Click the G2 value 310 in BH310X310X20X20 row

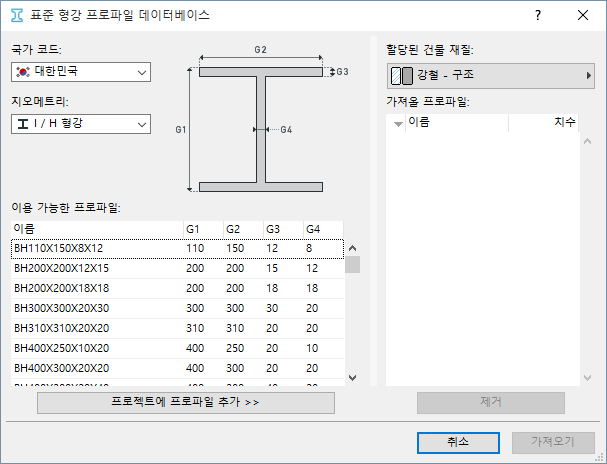[235, 329]
